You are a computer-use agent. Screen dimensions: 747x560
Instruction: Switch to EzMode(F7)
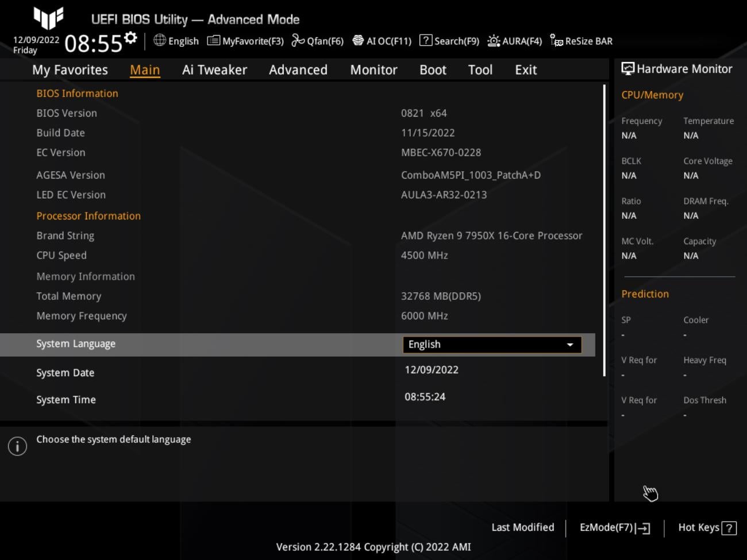[x=615, y=528]
